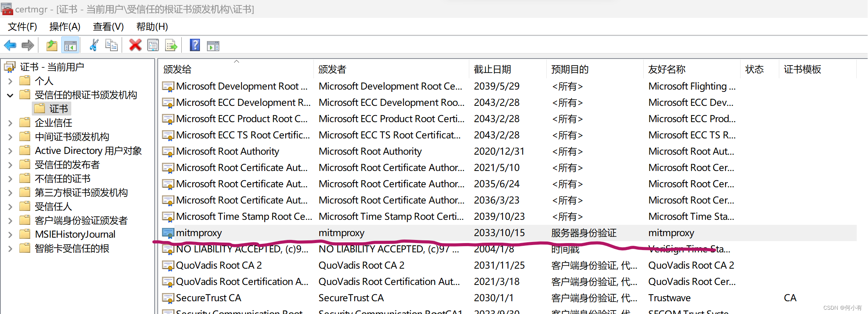
Task: Toggle the Show/Hide Console Tree icon
Action: click(x=70, y=46)
